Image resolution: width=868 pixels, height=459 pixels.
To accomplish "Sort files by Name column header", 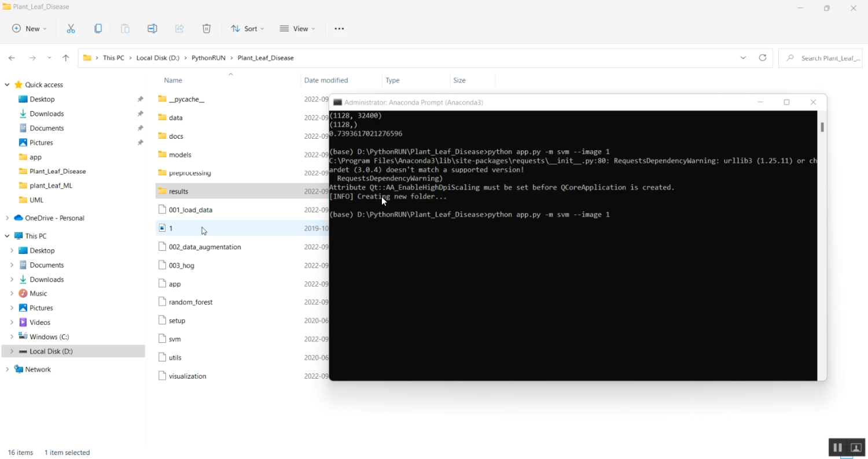I will (x=173, y=80).
